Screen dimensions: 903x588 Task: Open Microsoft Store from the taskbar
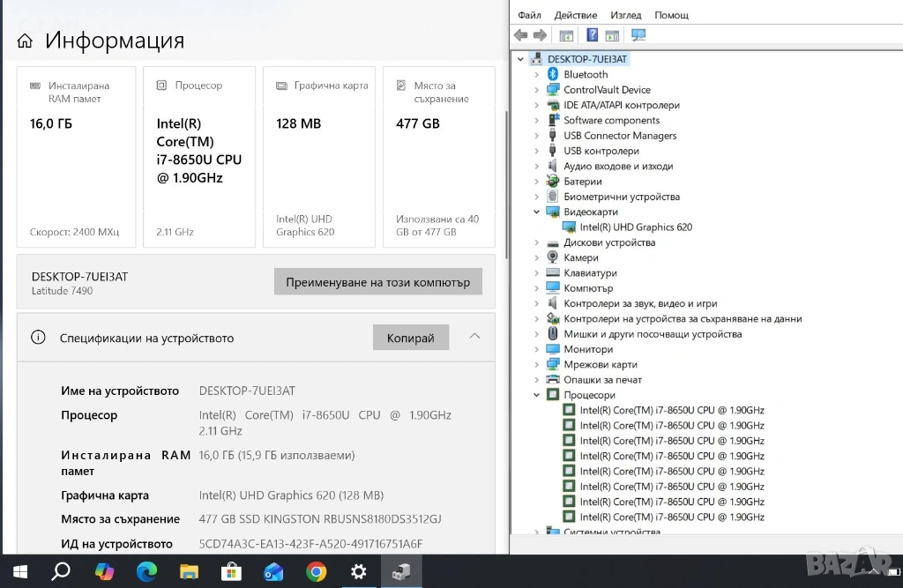coord(231,571)
